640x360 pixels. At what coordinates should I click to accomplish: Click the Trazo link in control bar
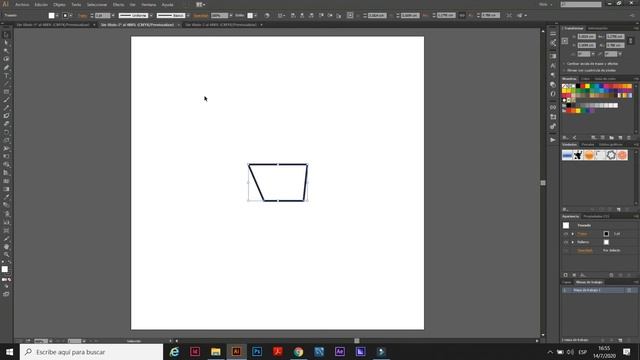[82, 16]
